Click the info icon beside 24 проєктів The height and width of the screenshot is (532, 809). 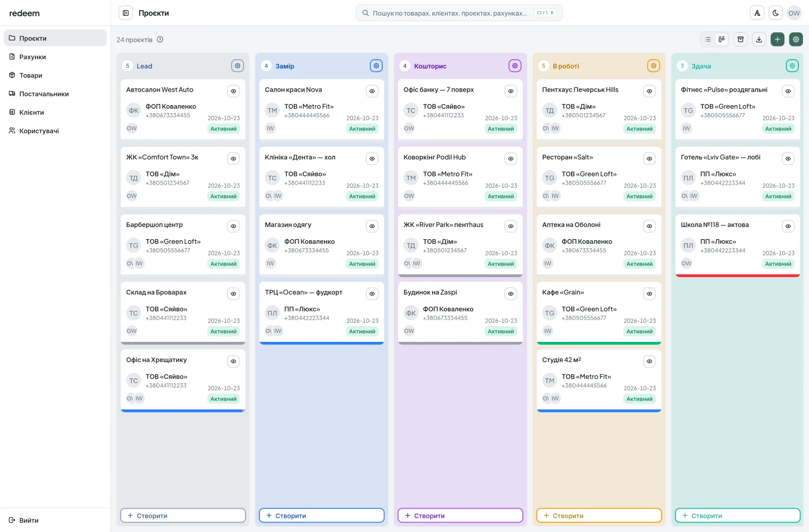coord(160,39)
